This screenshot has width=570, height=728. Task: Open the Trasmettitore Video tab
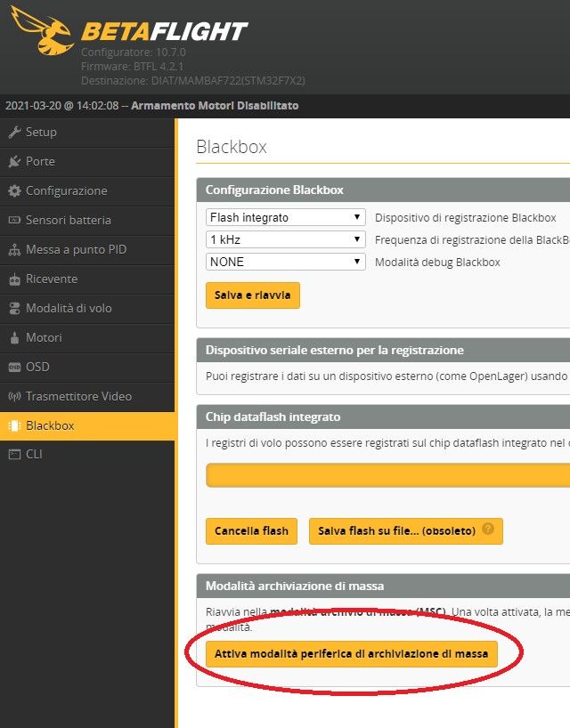coord(78,396)
